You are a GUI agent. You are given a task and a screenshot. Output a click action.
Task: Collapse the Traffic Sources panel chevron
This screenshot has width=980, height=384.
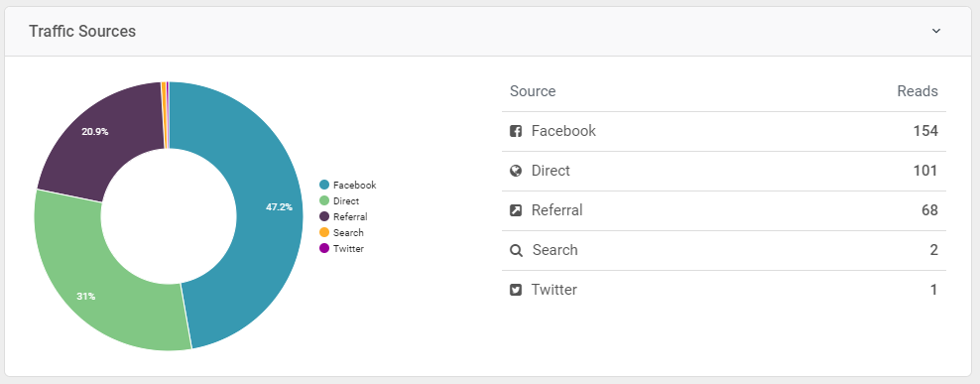[936, 31]
